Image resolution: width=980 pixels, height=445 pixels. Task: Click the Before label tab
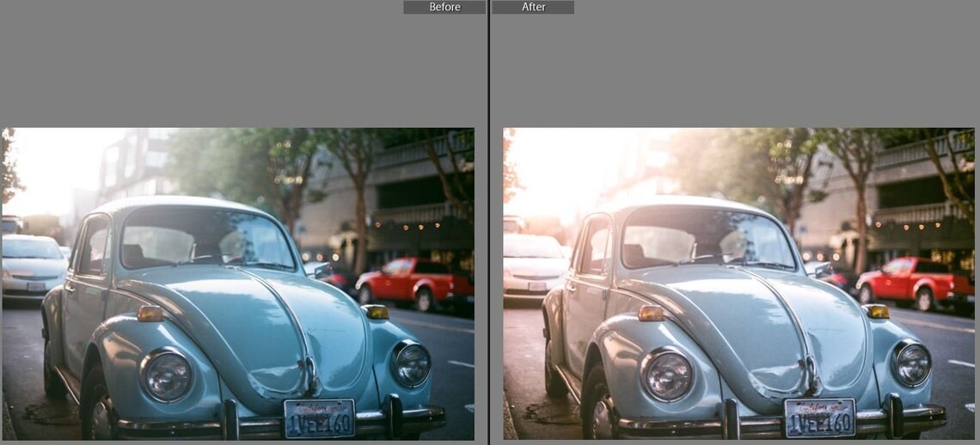click(444, 7)
